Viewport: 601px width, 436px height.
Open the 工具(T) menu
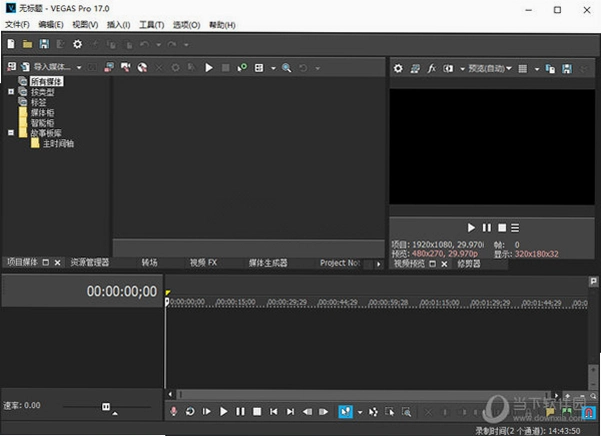click(x=151, y=25)
